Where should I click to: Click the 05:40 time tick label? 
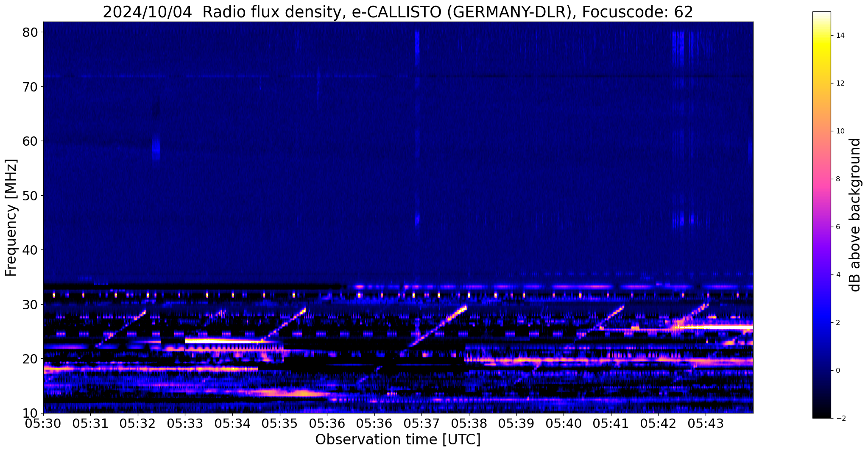564,424
